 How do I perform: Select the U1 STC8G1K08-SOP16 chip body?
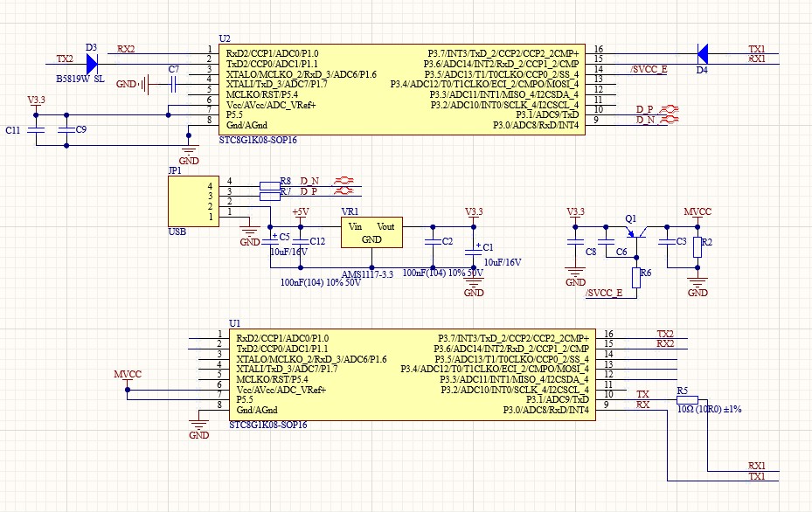pos(413,374)
